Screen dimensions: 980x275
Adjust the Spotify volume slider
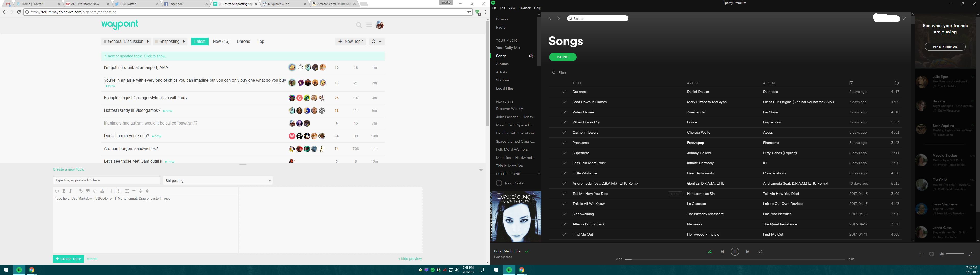point(954,254)
